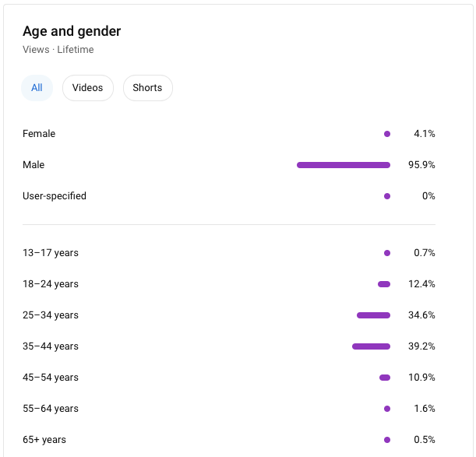Click the Age and gender card title
The width and height of the screenshot is (476, 457).
click(72, 31)
